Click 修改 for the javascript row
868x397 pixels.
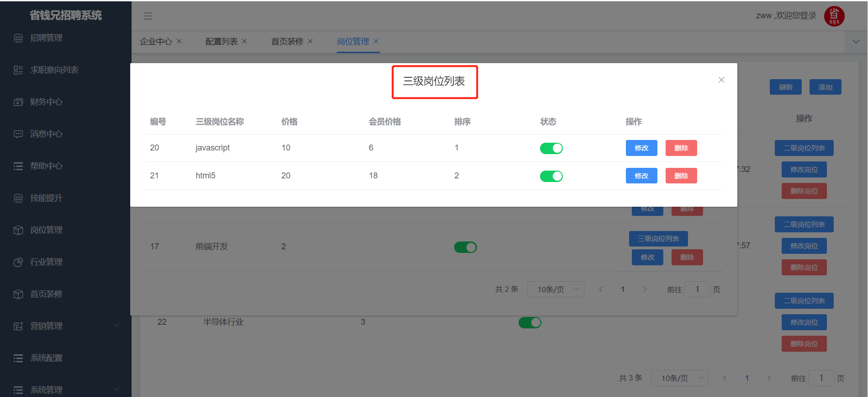(641, 148)
